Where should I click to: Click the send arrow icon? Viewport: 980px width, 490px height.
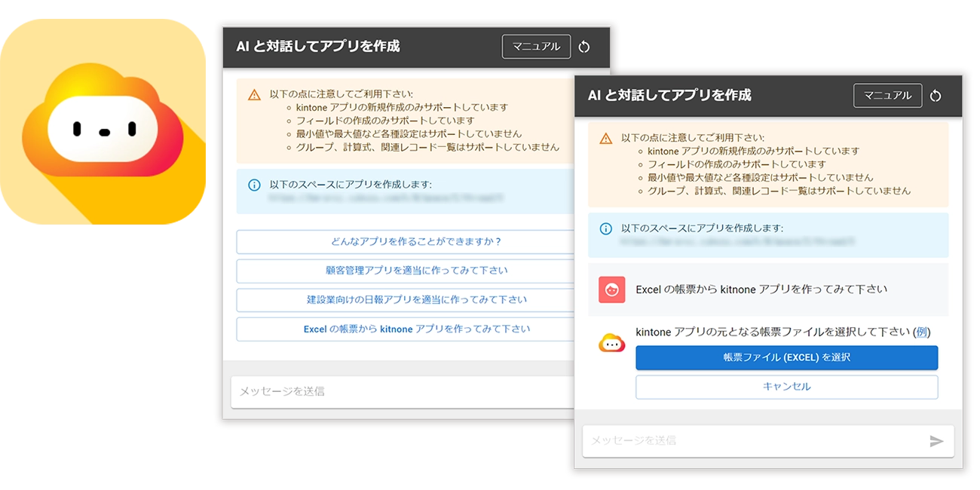[936, 441]
